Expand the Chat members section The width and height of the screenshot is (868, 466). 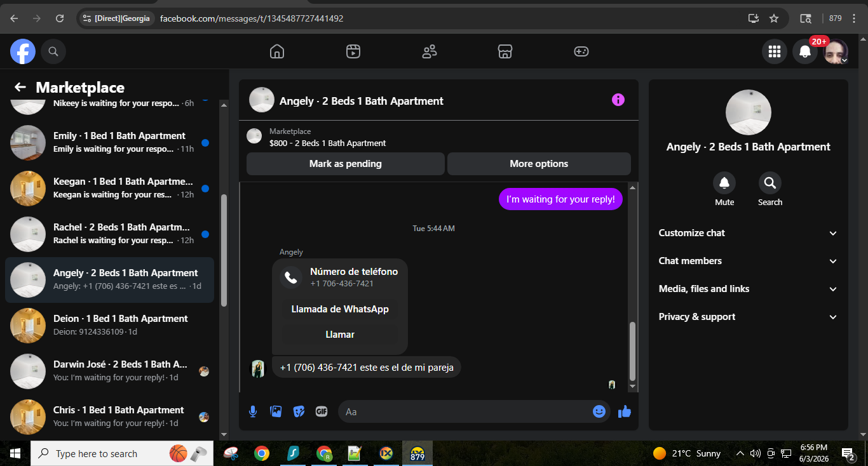749,261
